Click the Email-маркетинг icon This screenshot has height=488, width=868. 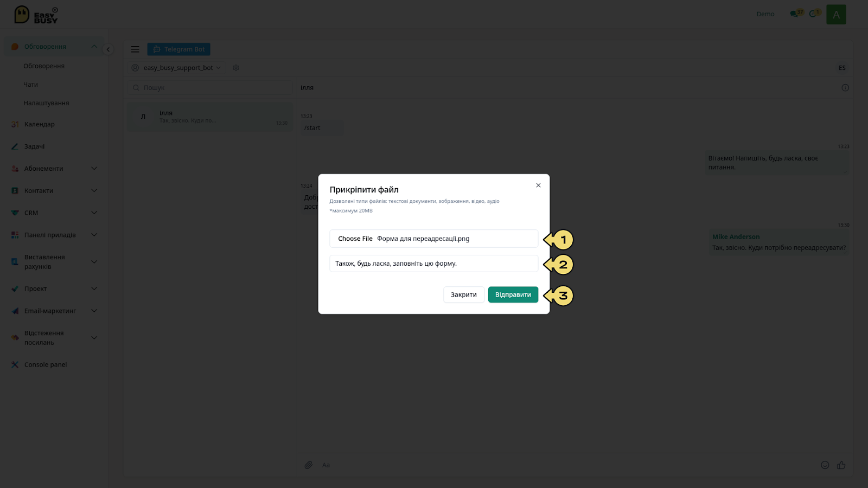(15, 311)
